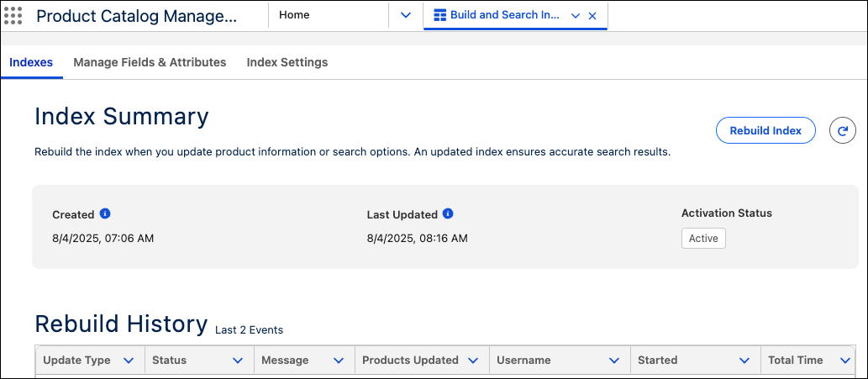Viewport: 868px width, 379px height.
Task: Close the Build and Search Index tab
Action: (x=592, y=16)
